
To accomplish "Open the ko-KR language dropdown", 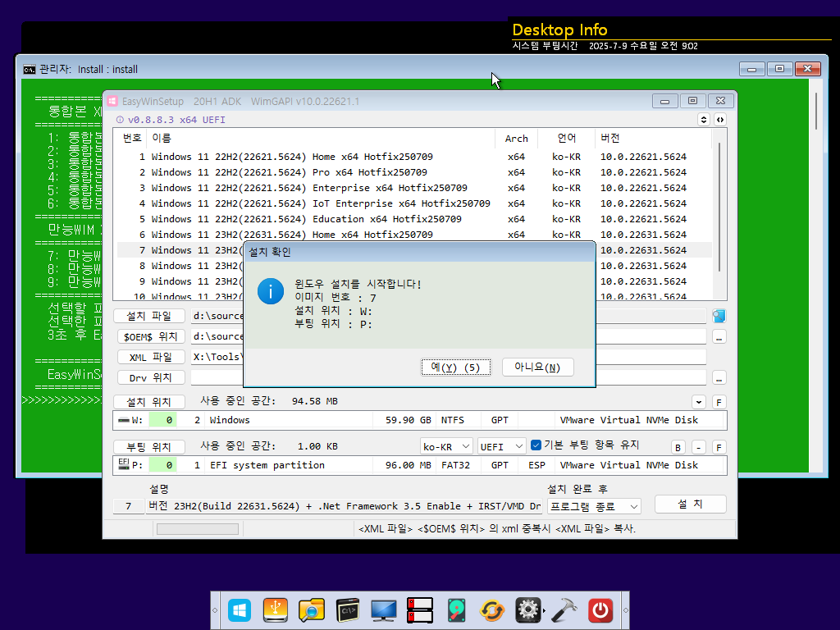I will (x=445, y=446).
